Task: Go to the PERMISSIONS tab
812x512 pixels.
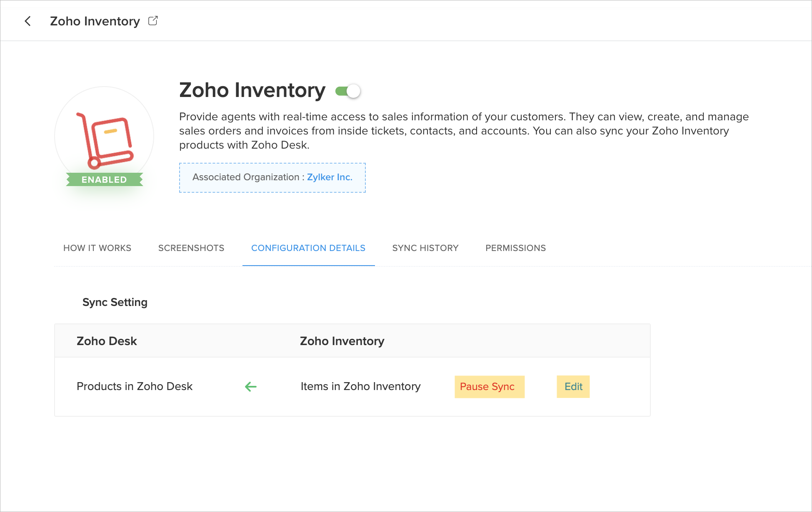Action: (x=515, y=248)
